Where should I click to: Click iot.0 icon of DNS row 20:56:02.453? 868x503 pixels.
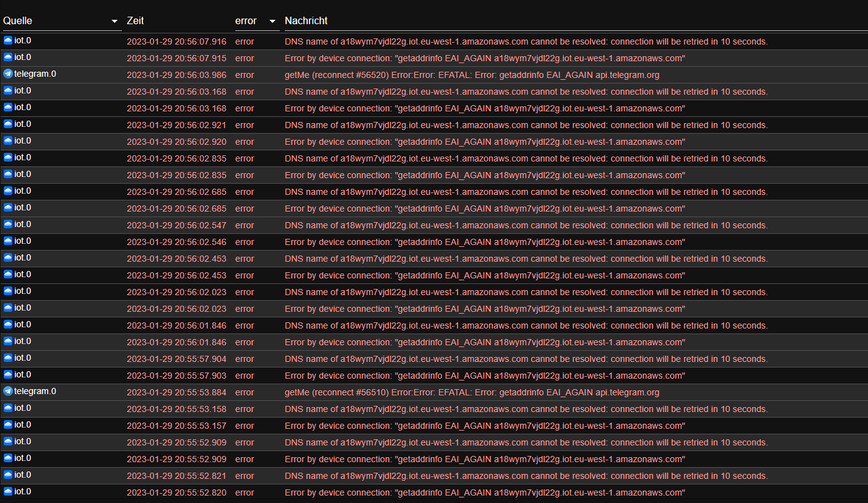pyautogui.click(x=8, y=257)
